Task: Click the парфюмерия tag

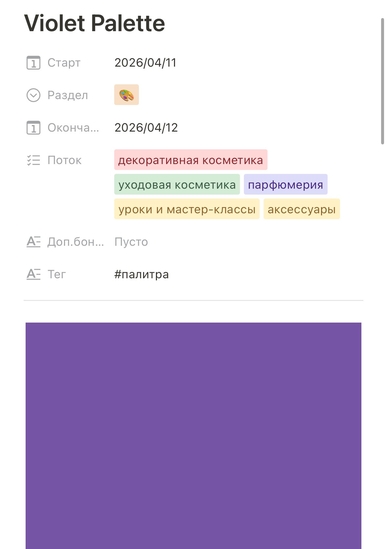Action: (x=285, y=185)
